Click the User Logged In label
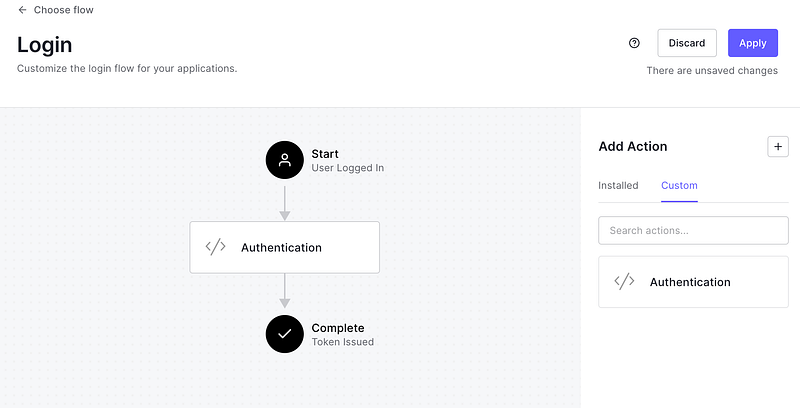Screen dimensions: 800x408 347,168
